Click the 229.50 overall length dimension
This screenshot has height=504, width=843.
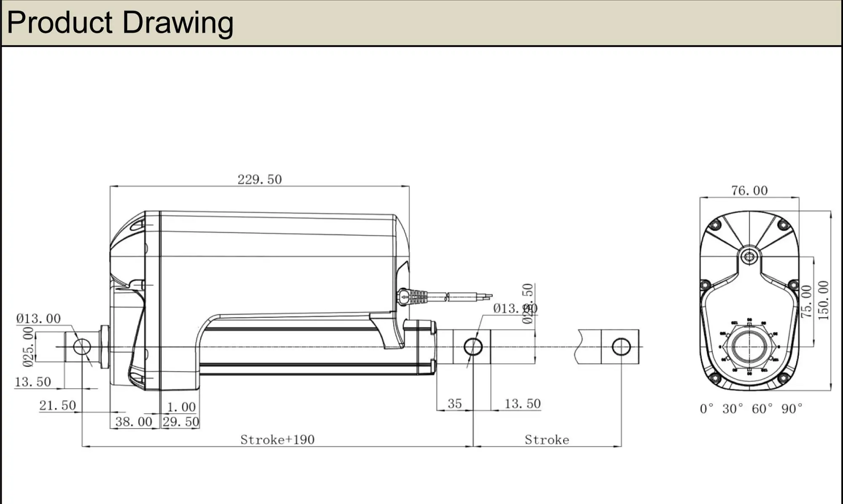[x=259, y=180]
